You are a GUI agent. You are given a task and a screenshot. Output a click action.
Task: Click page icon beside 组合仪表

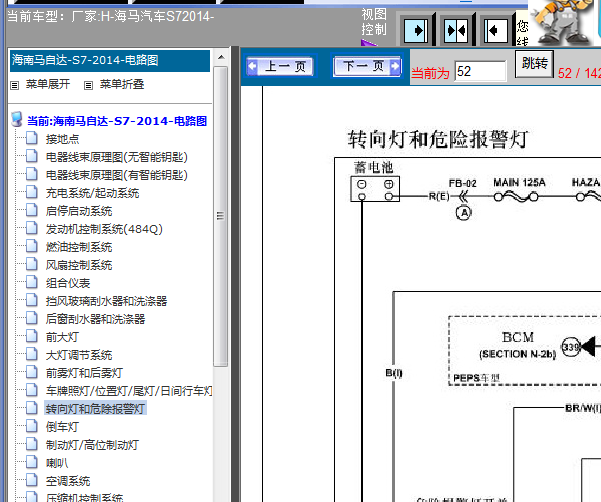coord(32,282)
